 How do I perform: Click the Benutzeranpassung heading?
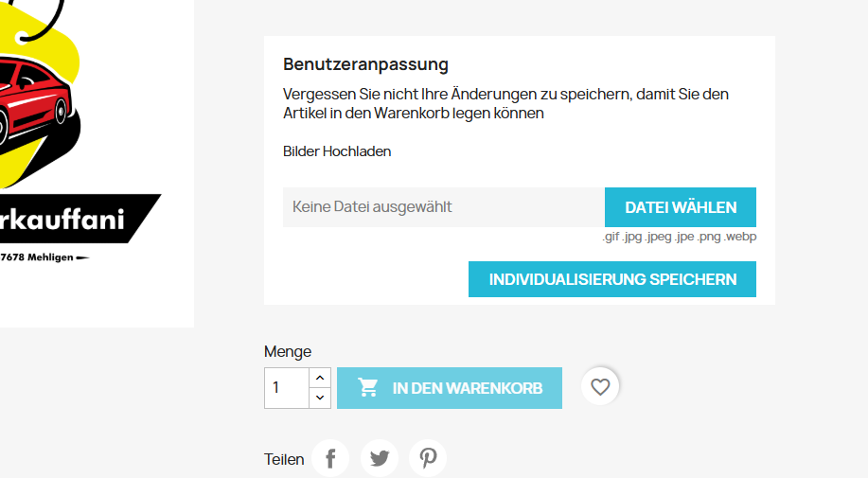(x=366, y=64)
